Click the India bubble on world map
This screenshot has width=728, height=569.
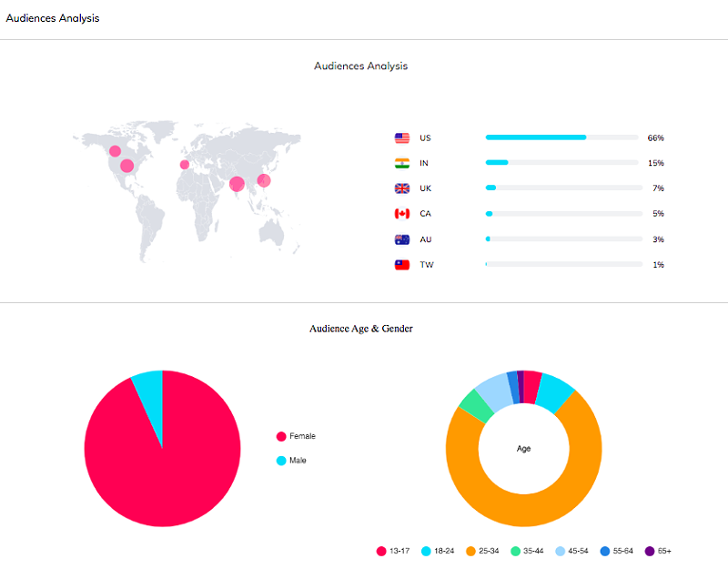point(237,184)
